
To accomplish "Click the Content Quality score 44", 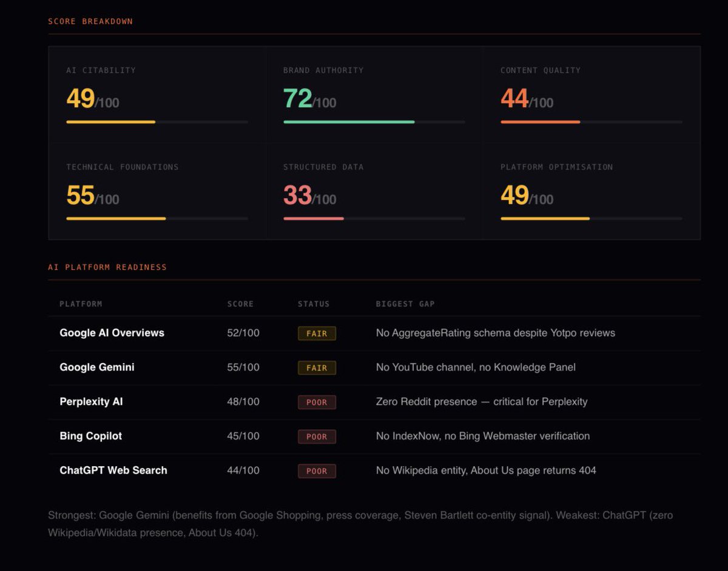I will point(514,98).
